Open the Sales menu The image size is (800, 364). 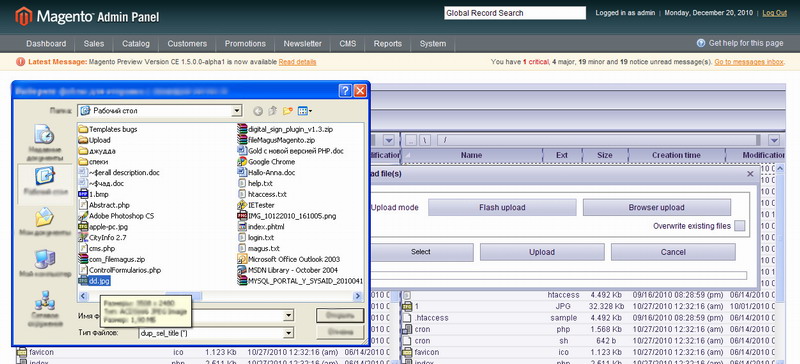(x=94, y=44)
